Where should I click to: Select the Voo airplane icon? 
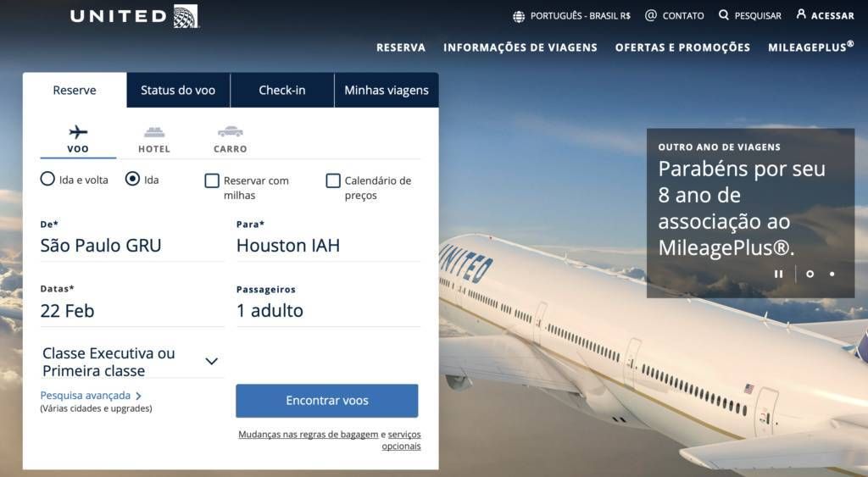pos(78,131)
